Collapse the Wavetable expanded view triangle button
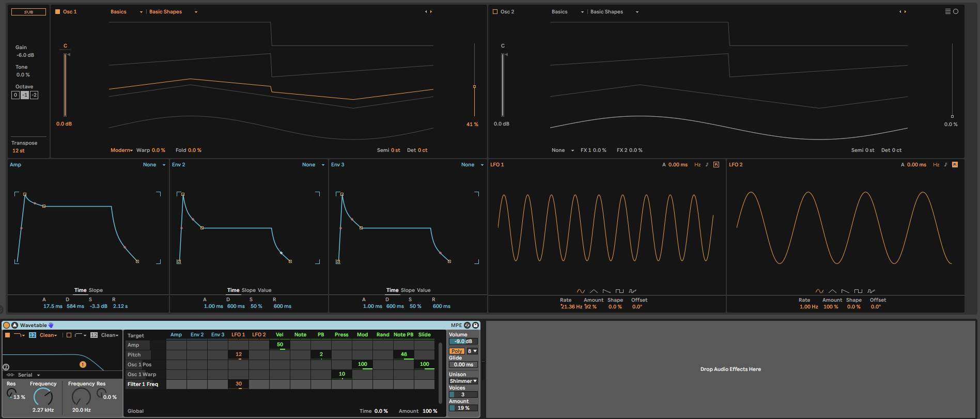Image resolution: width=980 pixels, height=419 pixels. click(x=14, y=325)
